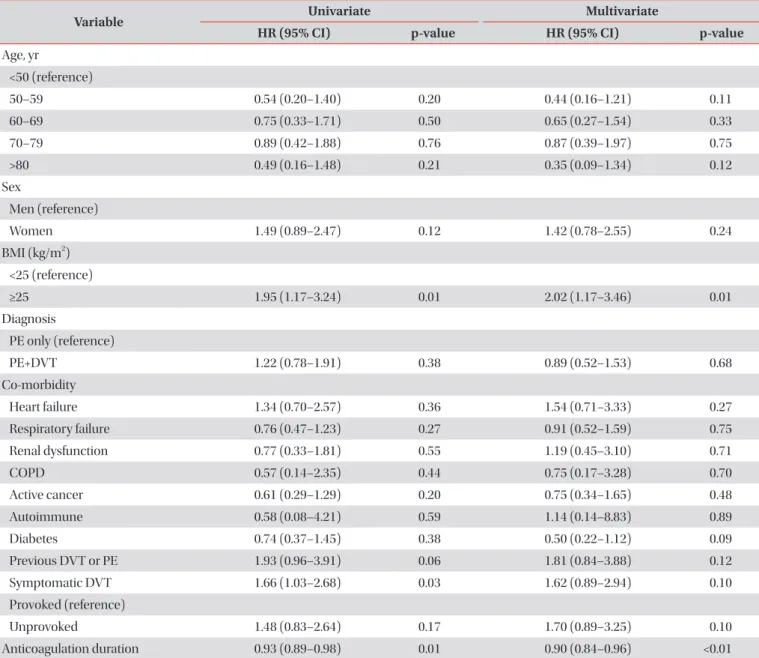Select the 'Age, yr' row label
Image resolution: width=759 pixels, height=658 pixels.
pos(20,55)
